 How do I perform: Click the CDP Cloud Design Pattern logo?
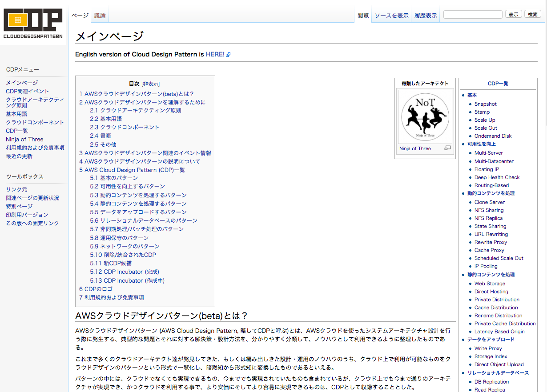point(33,24)
